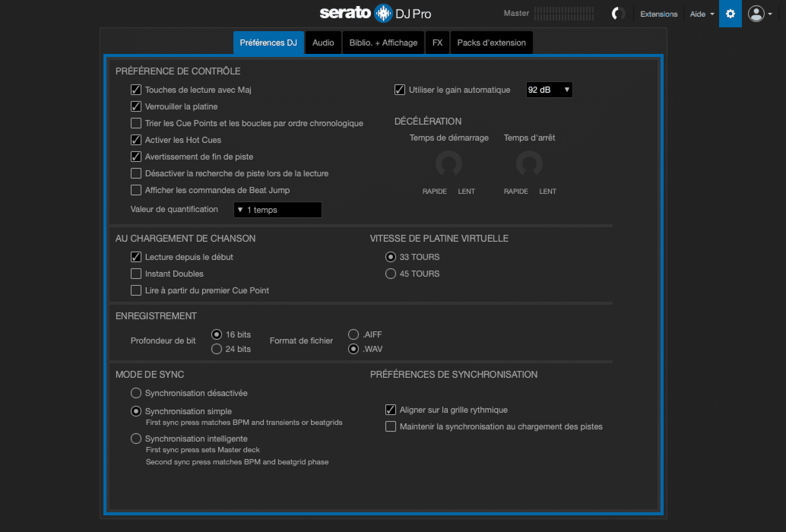Open the Packs d'extension tab
This screenshot has height=532, width=786.
tap(491, 42)
